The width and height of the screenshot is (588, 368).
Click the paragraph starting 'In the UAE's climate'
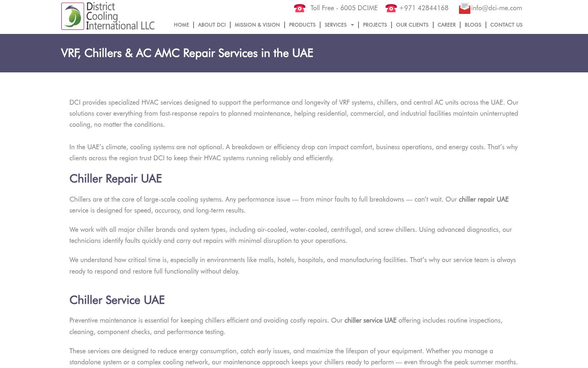[x=294, y=153]
